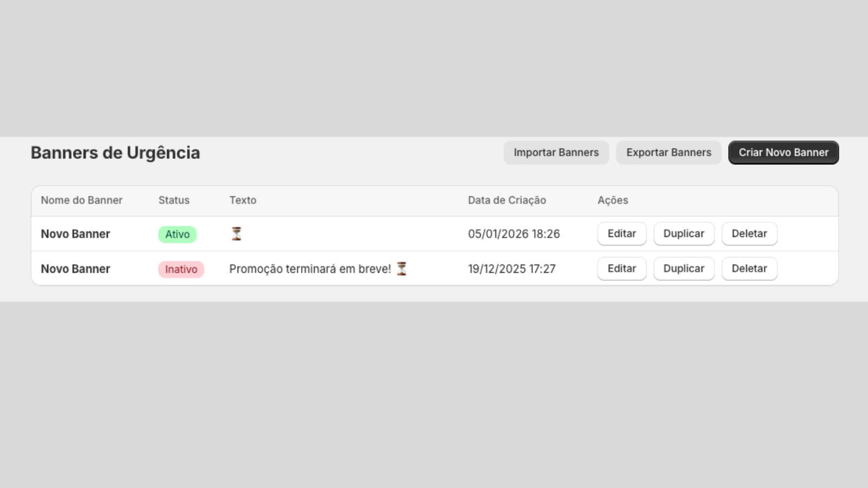
Task: Open Criar Novo Banner
Action: pos(783,152)
